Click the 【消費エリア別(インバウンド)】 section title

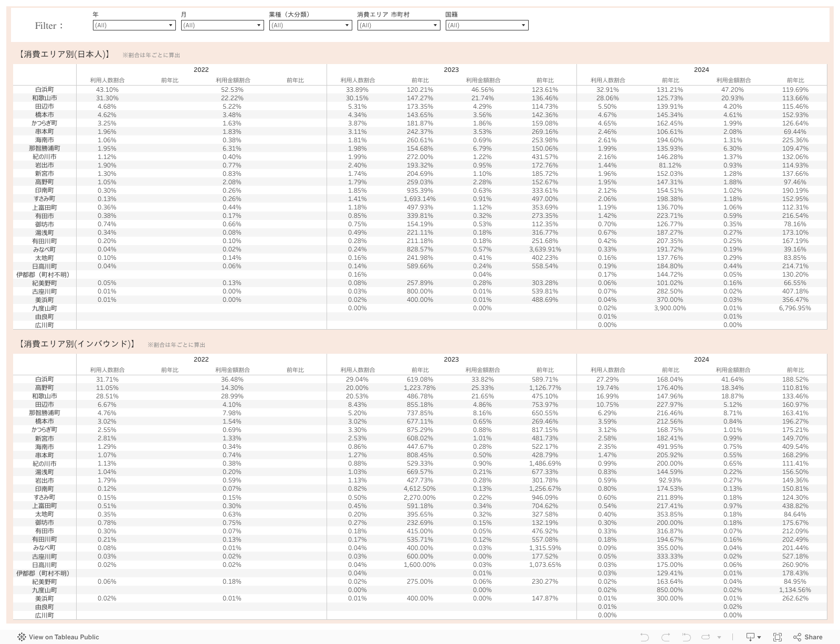pos(77,344)
